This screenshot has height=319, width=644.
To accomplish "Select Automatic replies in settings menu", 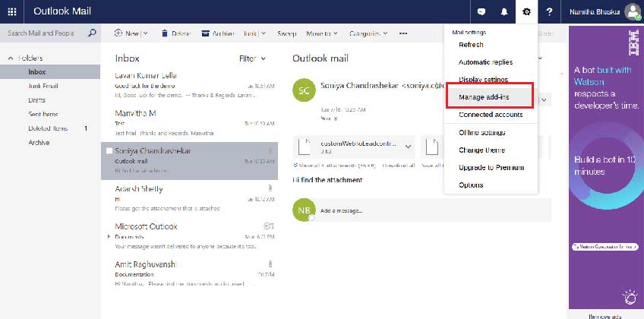I will 485,62.
